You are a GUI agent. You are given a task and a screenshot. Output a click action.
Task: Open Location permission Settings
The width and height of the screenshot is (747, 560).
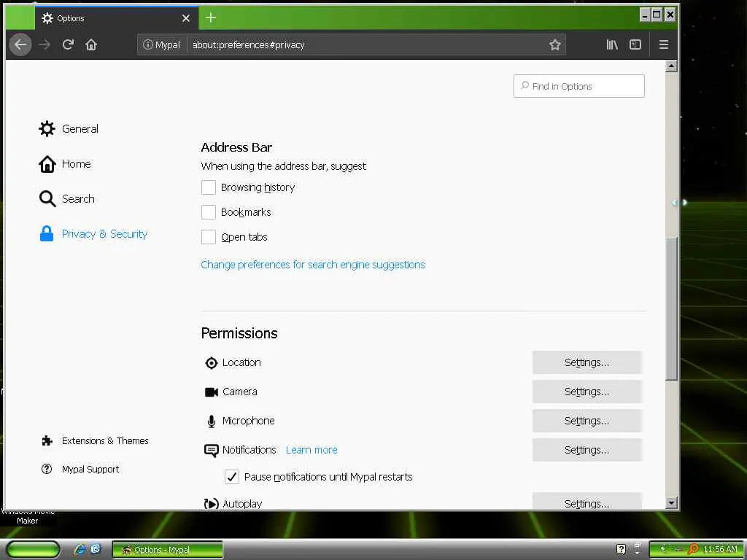pos(587,362)
